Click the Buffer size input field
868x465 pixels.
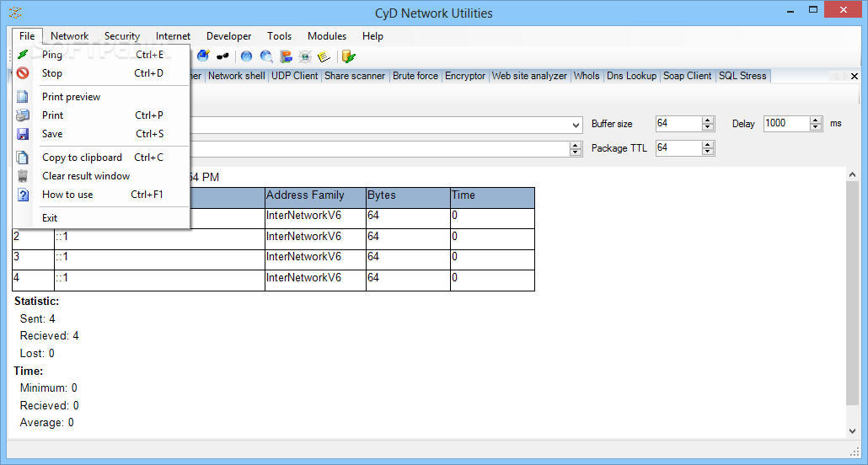[x=678, y=124]
